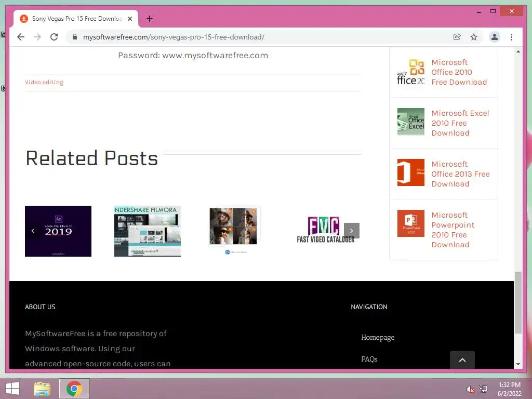Screen dimensions: 532x399
Task: Open the Chrome three-dot menu
Action: 511,37
